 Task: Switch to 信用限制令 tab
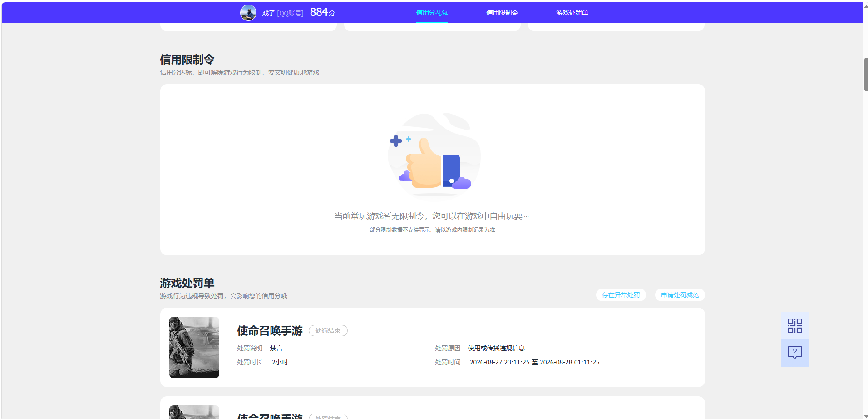(502, 13)
